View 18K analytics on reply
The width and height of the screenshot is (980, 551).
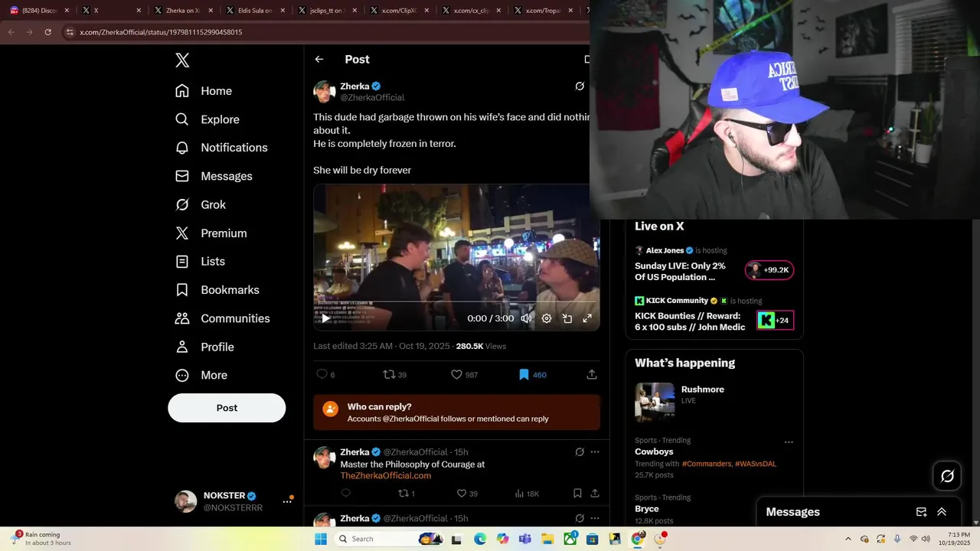click(528, 494)
